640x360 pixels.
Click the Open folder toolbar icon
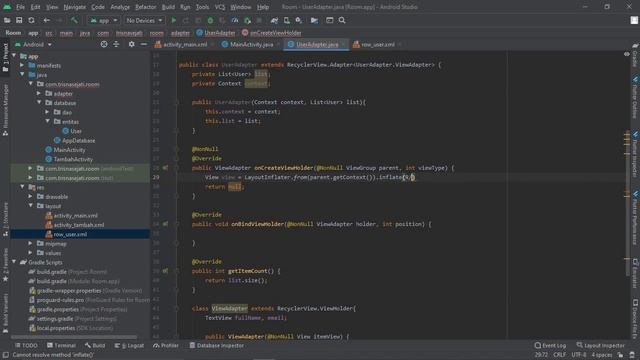[7, 20]
